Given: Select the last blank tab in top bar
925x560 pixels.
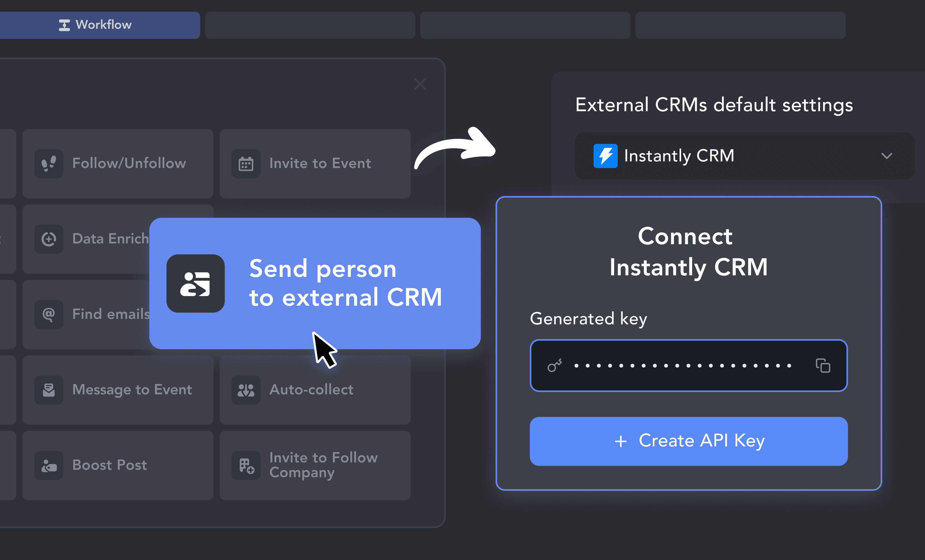Looking at the screenshot, I should (740, 25).
